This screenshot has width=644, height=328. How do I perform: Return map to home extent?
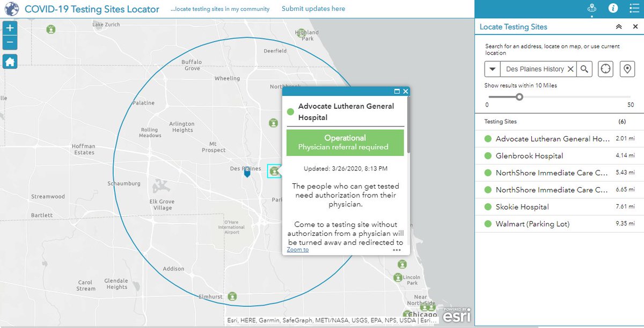[10, 62]
